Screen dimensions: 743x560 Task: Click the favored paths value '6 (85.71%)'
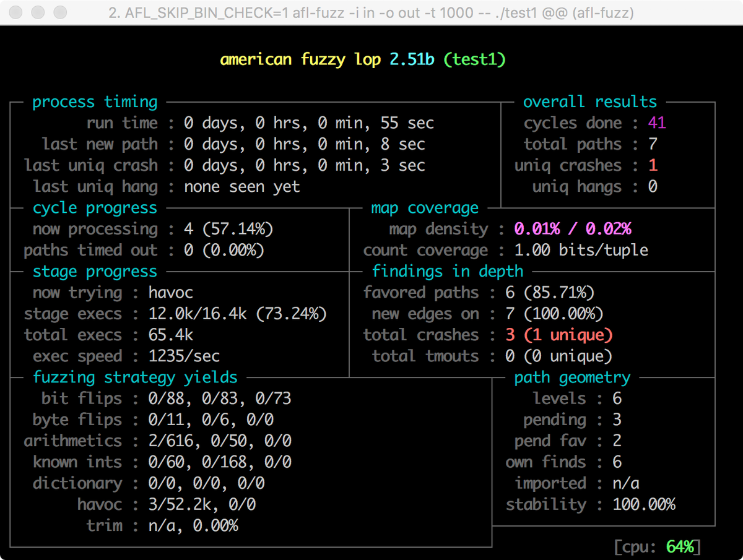click(x=550, y=292)
